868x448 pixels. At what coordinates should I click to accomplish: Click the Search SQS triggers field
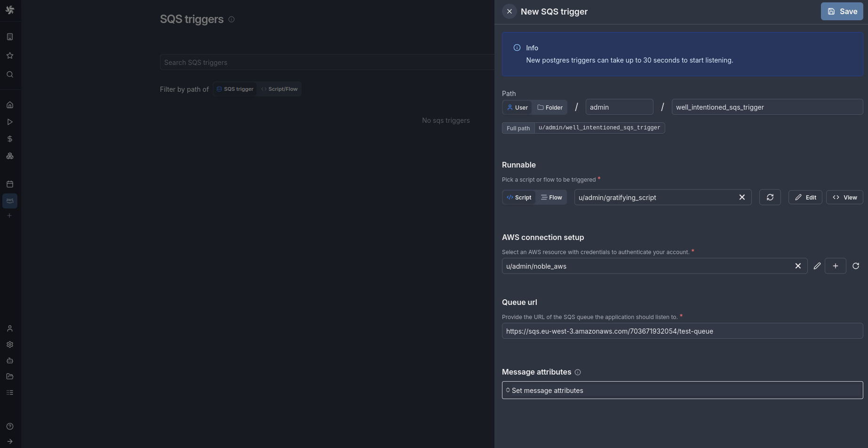(x=327, y=62)
